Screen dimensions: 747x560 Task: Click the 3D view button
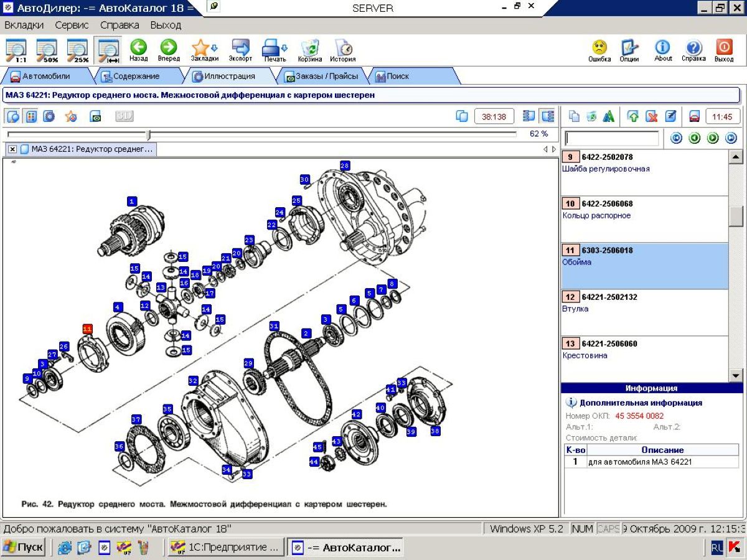click(125, 116)
